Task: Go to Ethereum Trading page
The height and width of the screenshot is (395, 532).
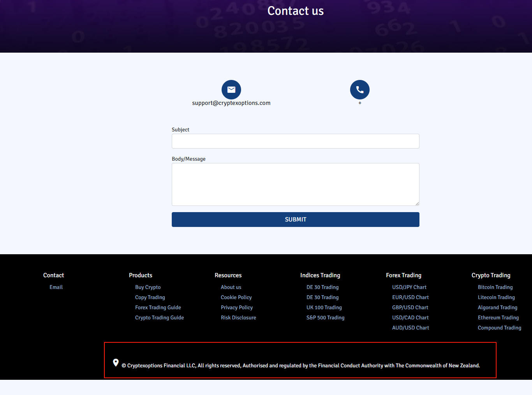Action: tap(498, 318)
